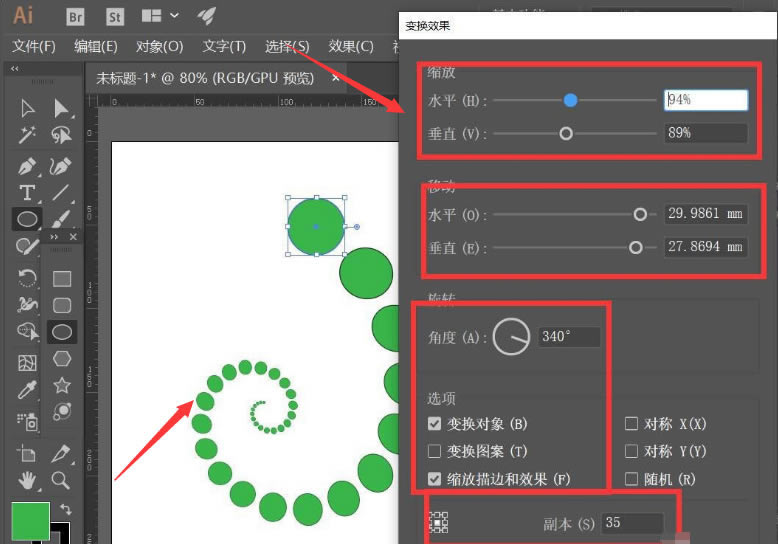This screenshot has height=544, width=778.
Task: Select the Eyedropper tool
Action: tap(27, 390)
